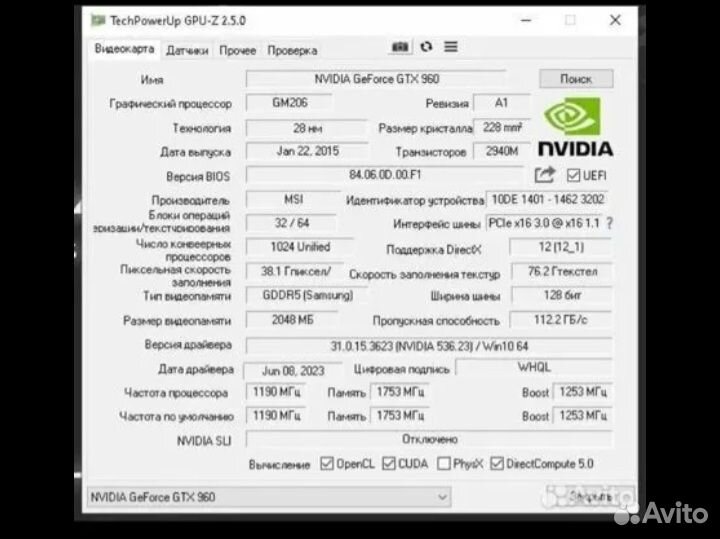
Task: Open the Прочее tab
Action: (237, 51)
